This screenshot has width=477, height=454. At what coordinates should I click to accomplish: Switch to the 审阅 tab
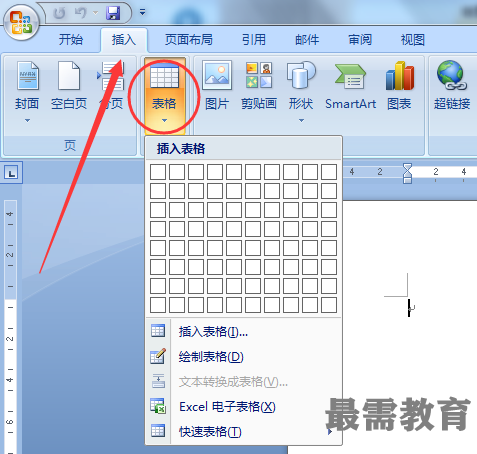point(360,40)
